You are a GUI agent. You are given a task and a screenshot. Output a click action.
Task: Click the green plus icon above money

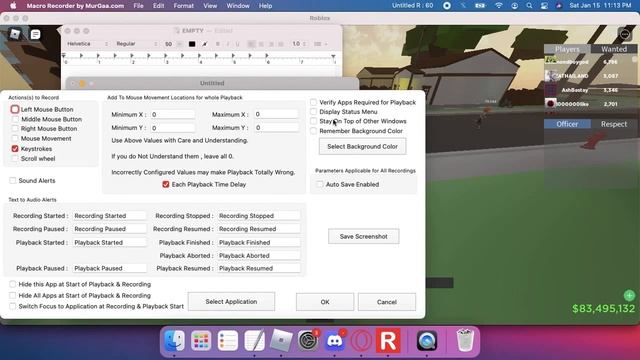point(629,295)
